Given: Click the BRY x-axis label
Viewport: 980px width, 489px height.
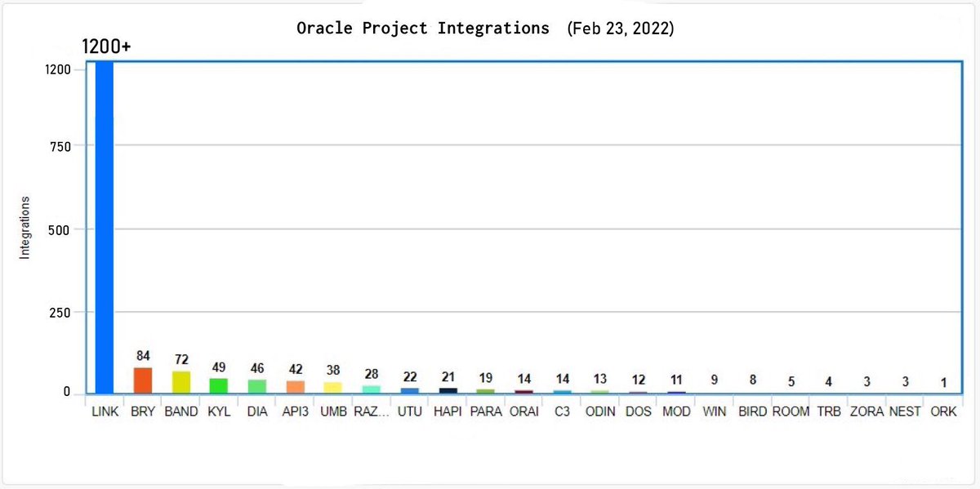Looking at the screenshot, I should coord(143,411).
